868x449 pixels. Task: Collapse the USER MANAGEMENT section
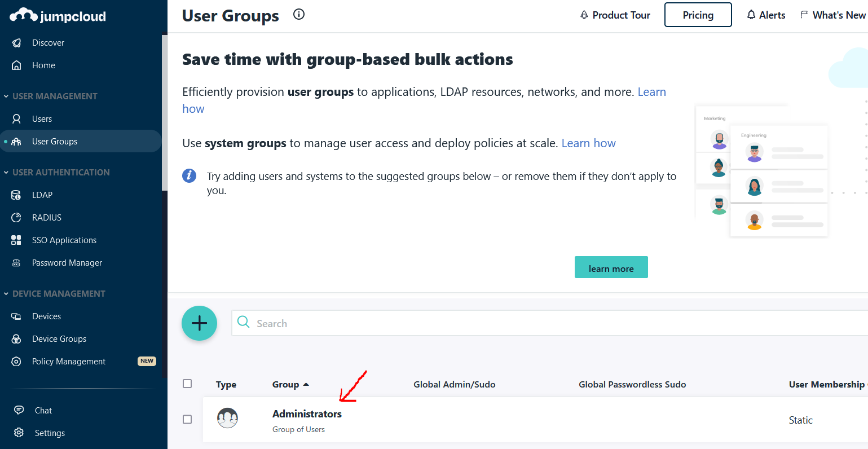[6, 96]
